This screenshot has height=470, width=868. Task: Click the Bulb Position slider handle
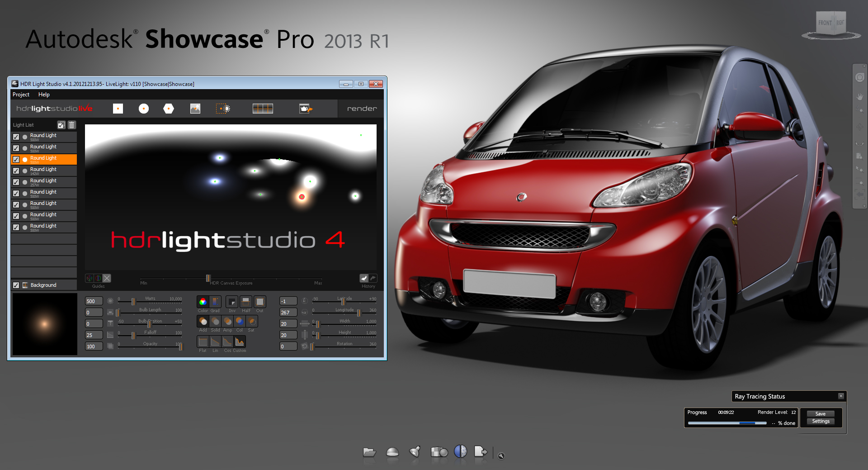149,324
